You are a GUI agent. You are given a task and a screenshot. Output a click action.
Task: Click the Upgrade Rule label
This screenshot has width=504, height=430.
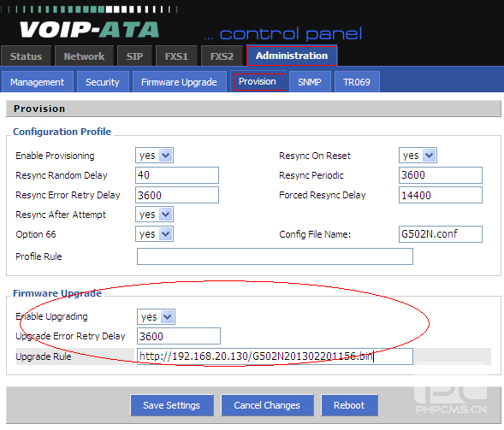[44, 356]
